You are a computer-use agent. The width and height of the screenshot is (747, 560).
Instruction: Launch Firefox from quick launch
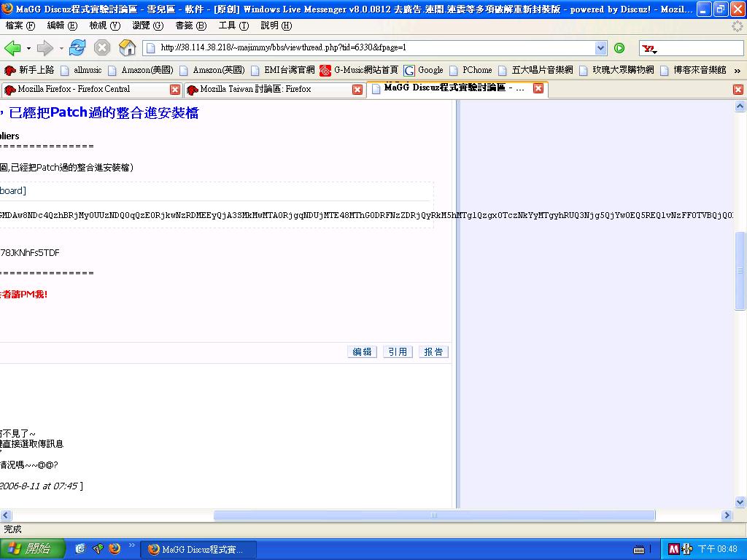pyautogui.click(x=115, y=549)
